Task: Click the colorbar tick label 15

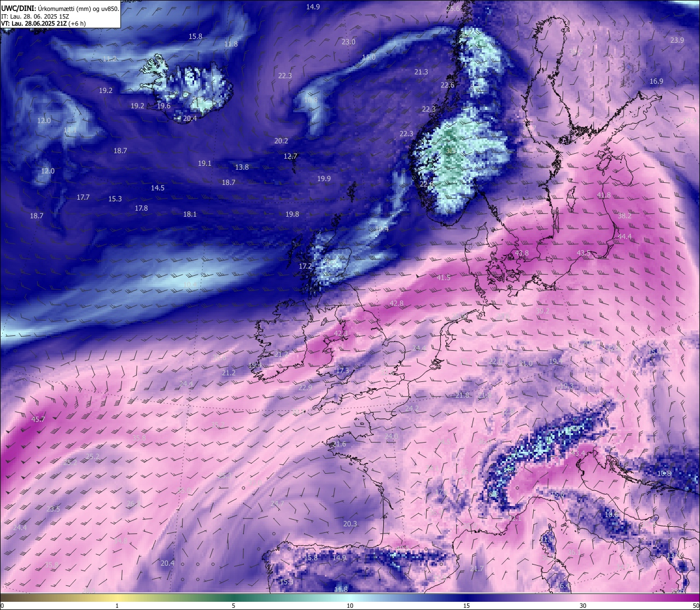Action: pos(466,606)
